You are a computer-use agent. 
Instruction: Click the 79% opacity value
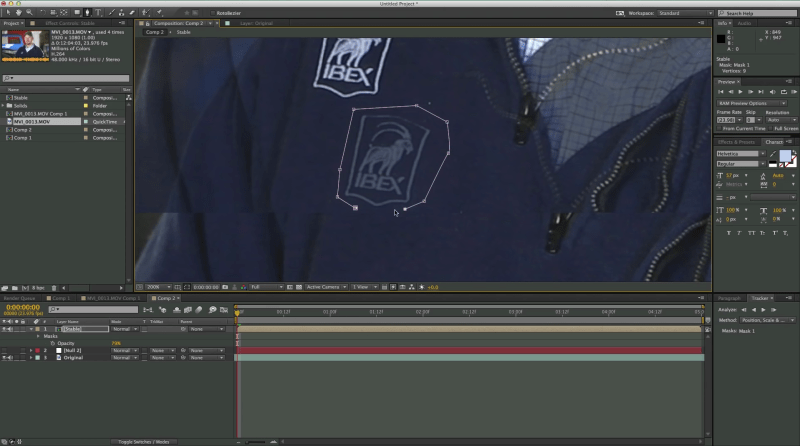116,343
